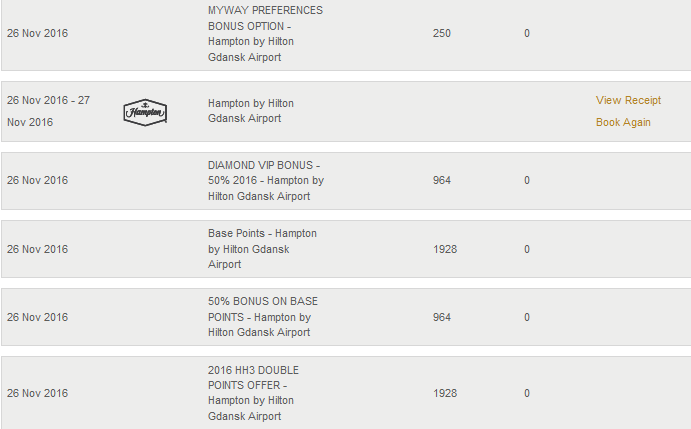Click the stay dates 26 Nov 2016 - 27 Nov 2016

coord(48,112)
